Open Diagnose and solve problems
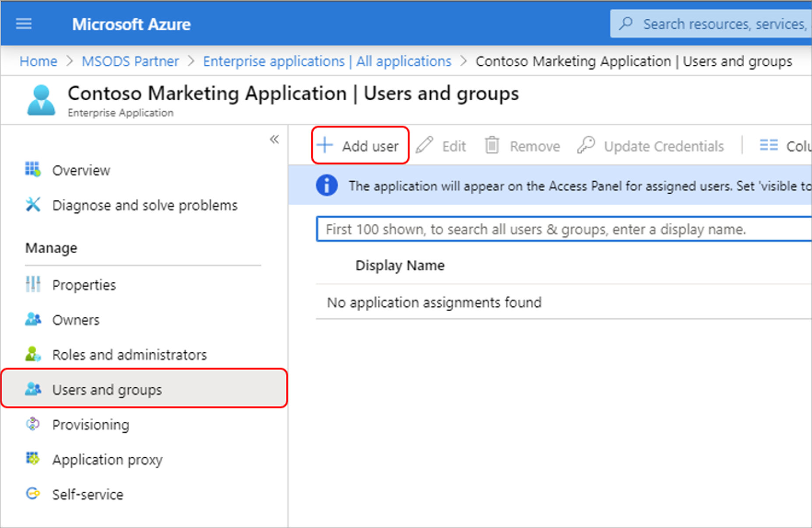The image size is (812, 528). click(x=144, y=205)
